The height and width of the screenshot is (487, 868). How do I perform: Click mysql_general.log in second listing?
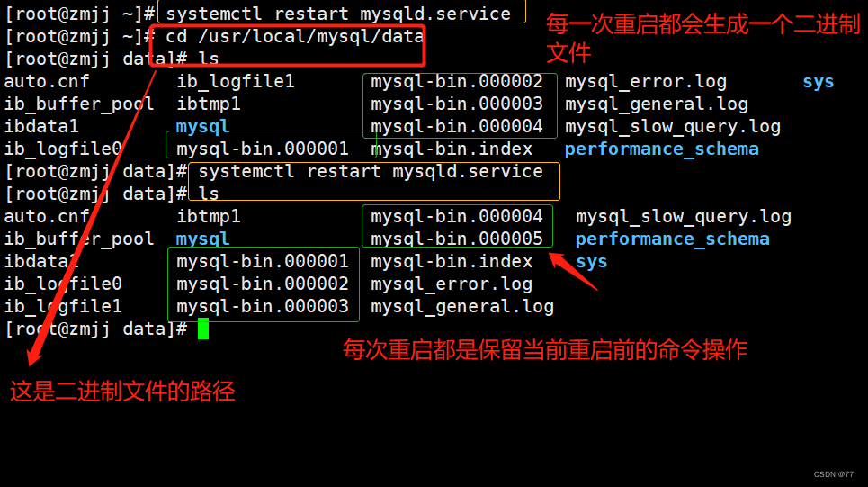point(462,307)
